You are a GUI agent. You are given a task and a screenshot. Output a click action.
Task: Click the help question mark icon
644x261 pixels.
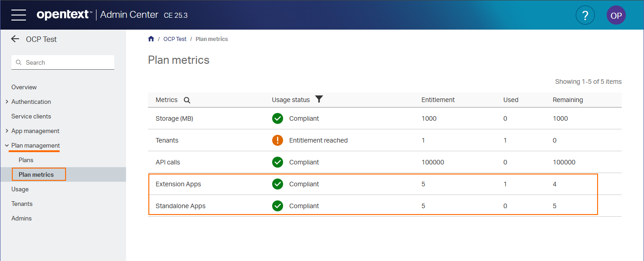(585, 15)
